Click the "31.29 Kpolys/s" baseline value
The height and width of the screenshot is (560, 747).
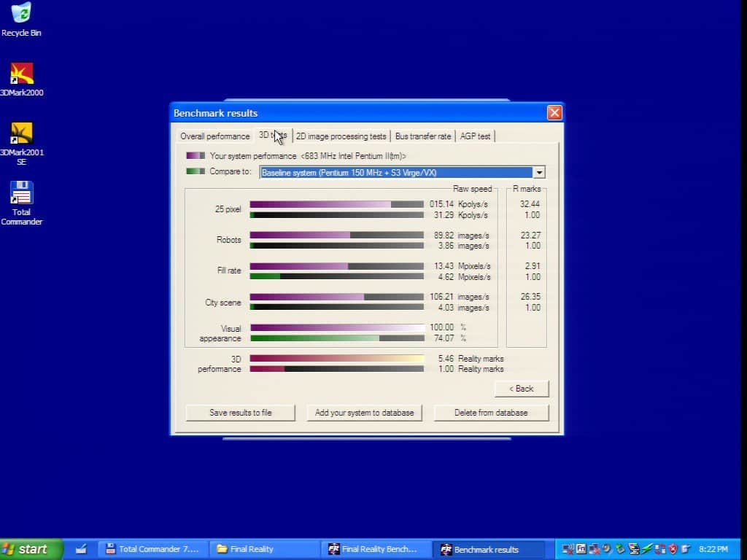coord(461,215)
